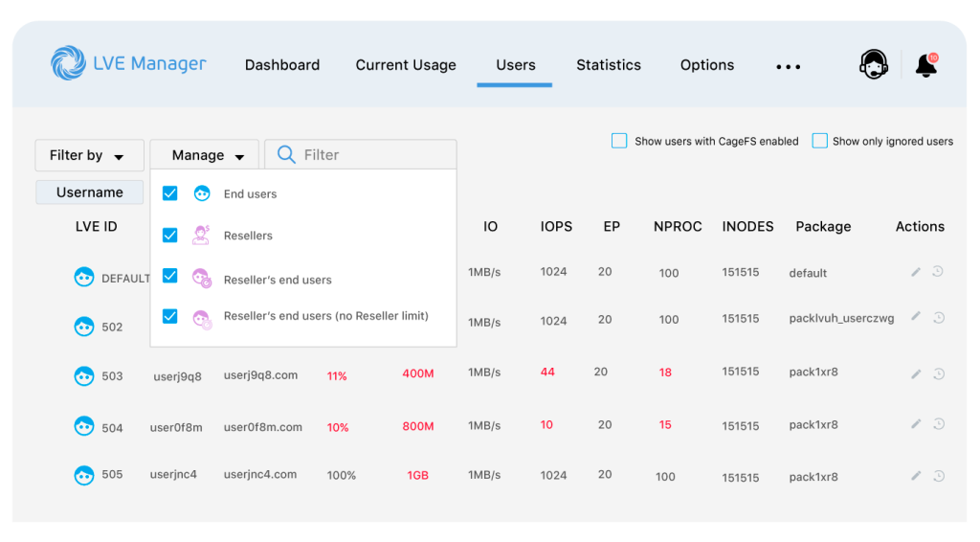Click the user icon for LVE 505

tap(84, 475)
